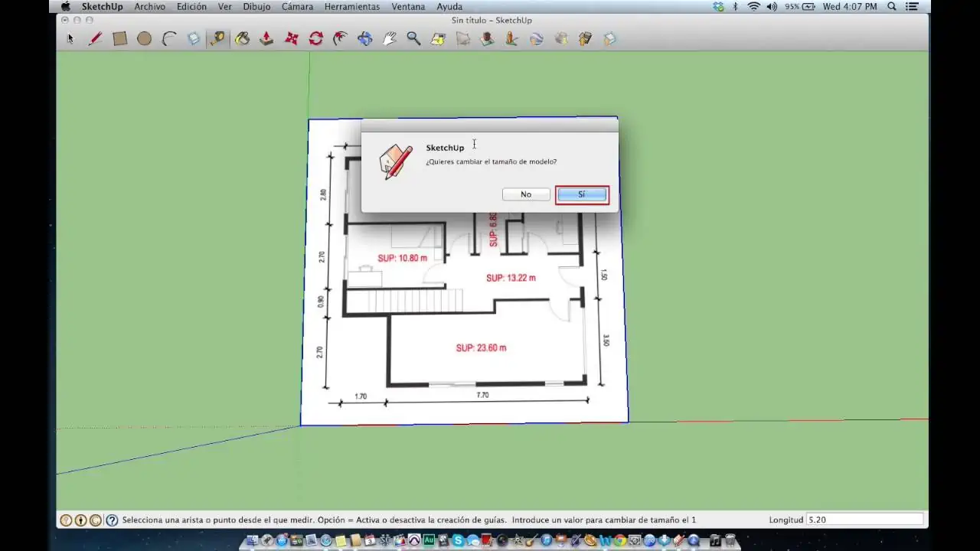Open the Dibujo menu
The height and width of the screenshot is (551, 980).
(257, 6)
